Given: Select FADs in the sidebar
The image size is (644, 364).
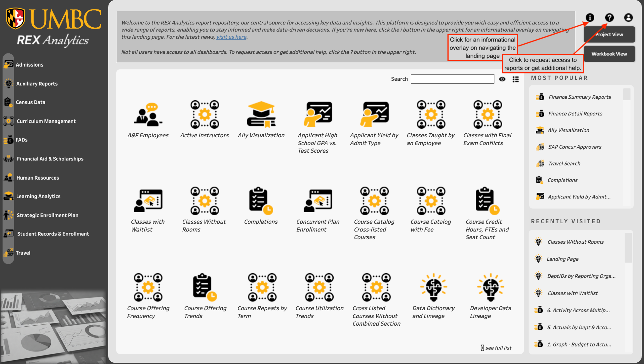Looking at the screenshot, I should [22, 140].
